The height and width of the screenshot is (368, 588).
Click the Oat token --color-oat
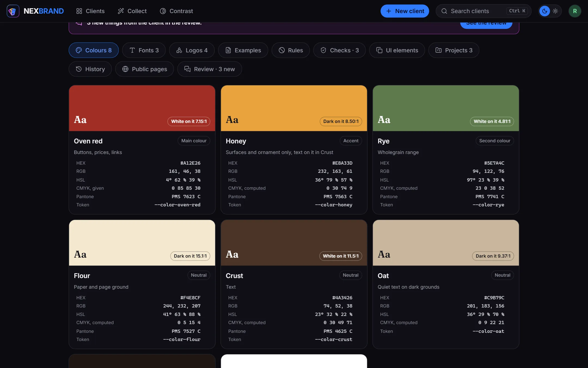(488, 331)
